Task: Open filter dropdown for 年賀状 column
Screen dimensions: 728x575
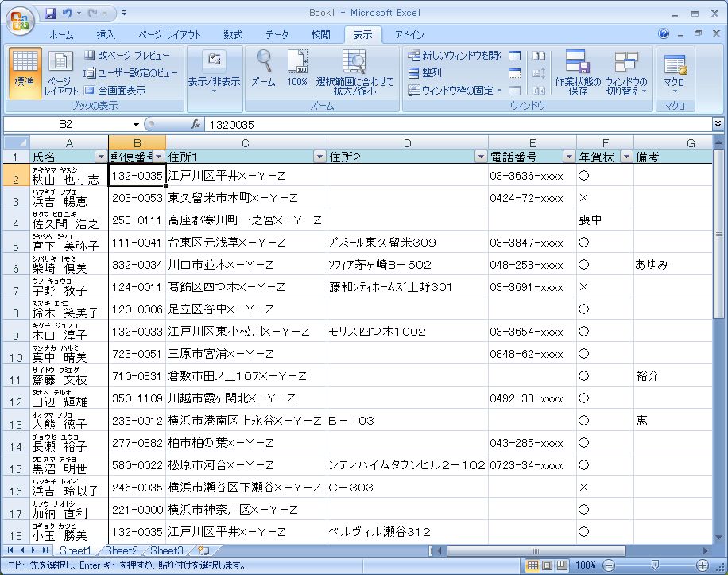Action: click(x=625, y=157)
